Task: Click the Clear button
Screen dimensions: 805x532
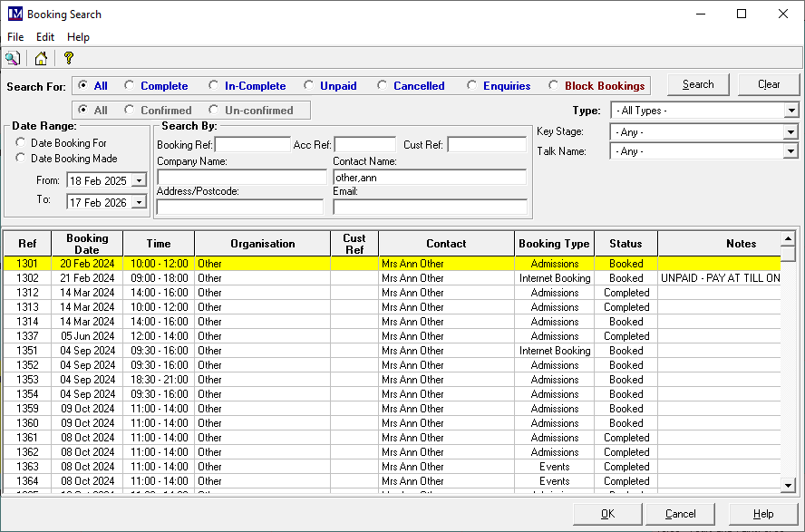Action: (x=769, y=84)
